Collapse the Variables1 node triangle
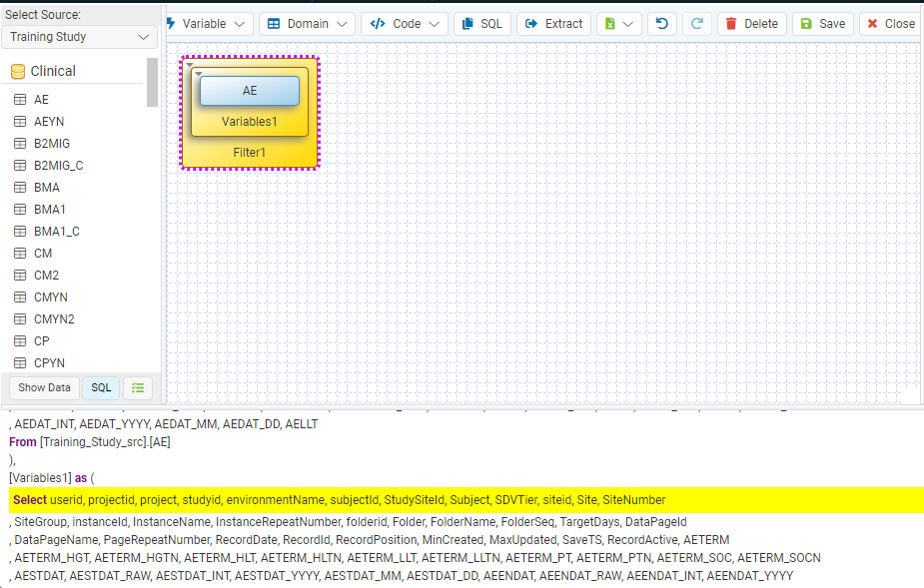Screen dimensions: 924x588 tap(199, 74)
